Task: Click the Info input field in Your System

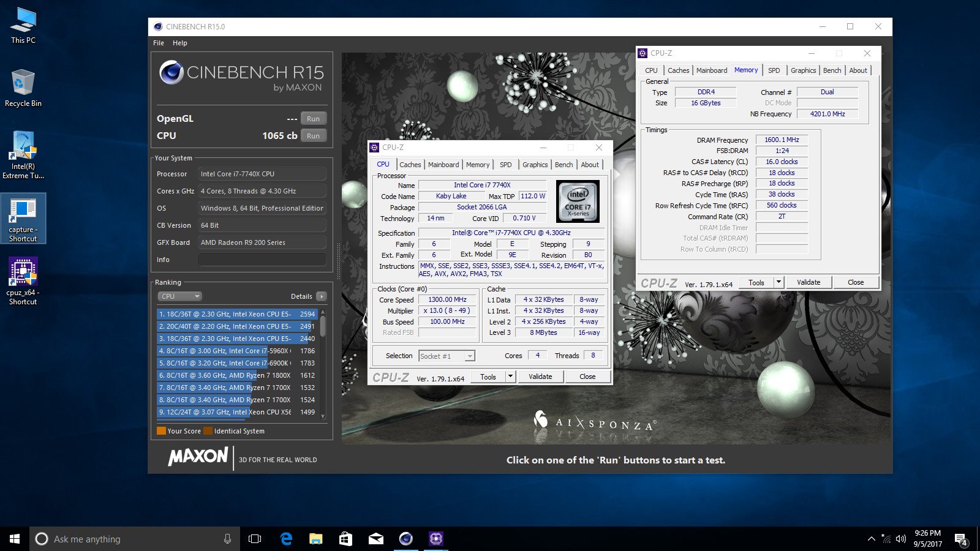Action: [x=262, y=260]
